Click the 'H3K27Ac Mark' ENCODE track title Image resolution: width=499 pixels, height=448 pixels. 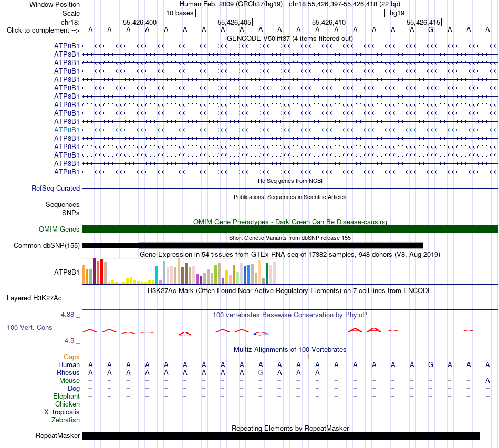click(x=289, y=291)
